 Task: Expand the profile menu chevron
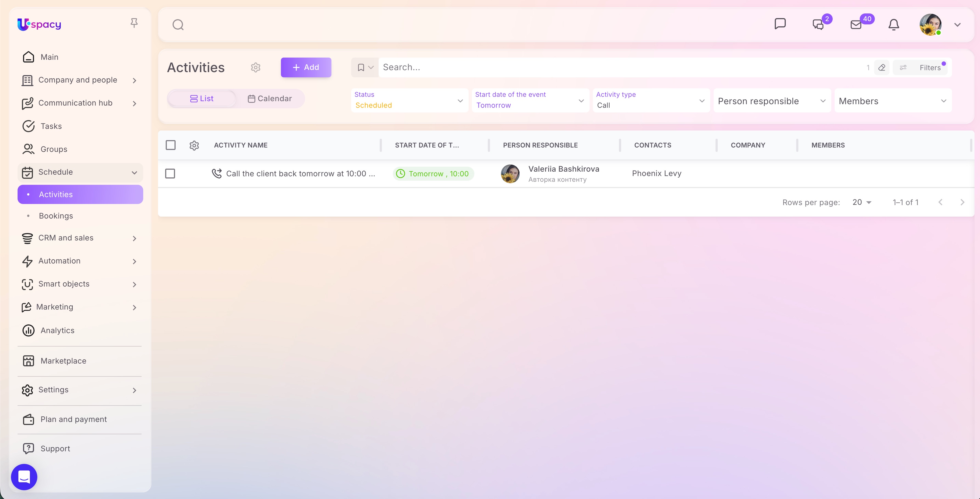point(958,25)
